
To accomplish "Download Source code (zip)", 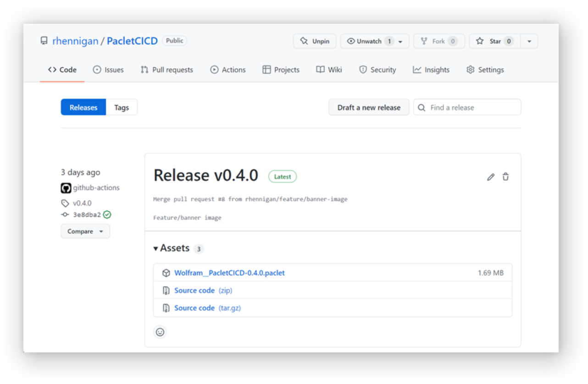I will click(194, 291).
